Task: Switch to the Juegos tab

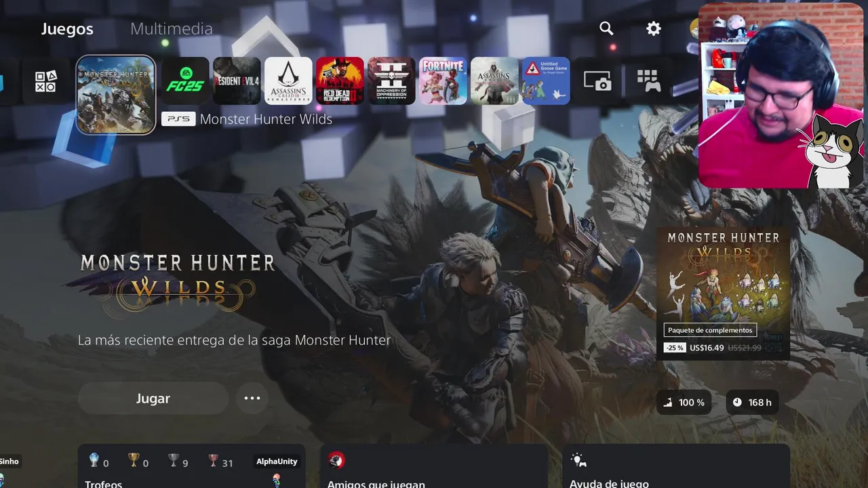Action: point(67,29)
